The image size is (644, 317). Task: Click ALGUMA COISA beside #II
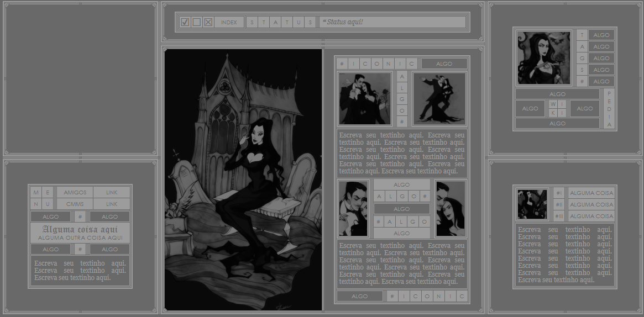click(x=591, y=204)
